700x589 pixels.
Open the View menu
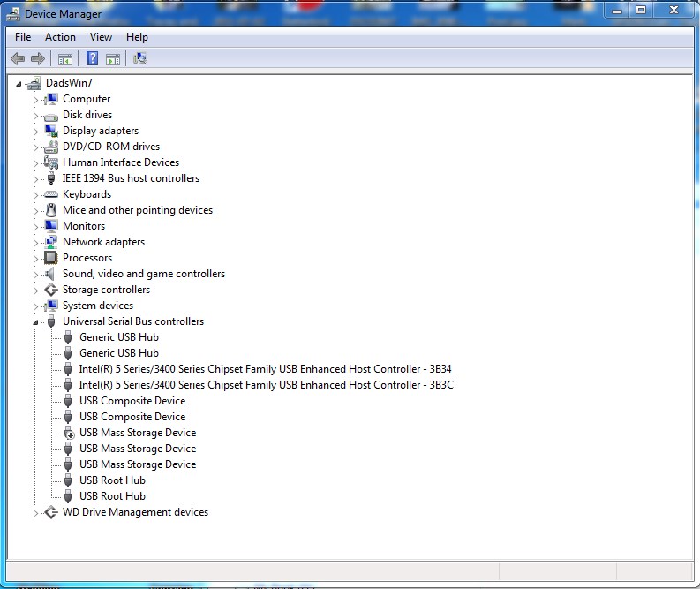pos(101,37)
